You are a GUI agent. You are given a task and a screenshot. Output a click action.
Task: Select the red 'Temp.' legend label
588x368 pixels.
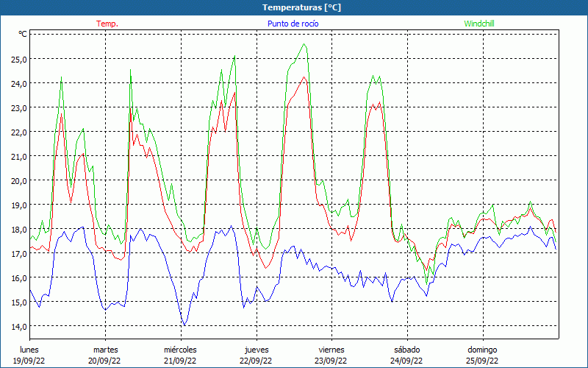[107, 24]
